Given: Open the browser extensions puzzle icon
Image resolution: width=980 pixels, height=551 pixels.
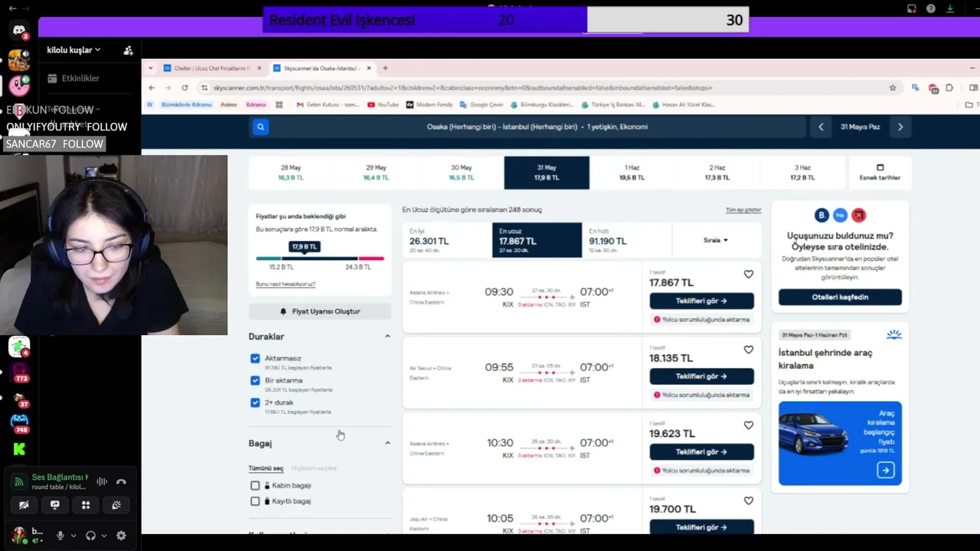Looking at the screenshot, I should tap(949, 88).
